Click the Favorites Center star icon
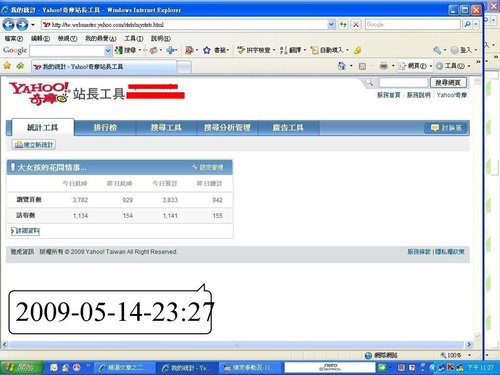The width and height of the screenshot is (500, 375). tap(7, 66)
